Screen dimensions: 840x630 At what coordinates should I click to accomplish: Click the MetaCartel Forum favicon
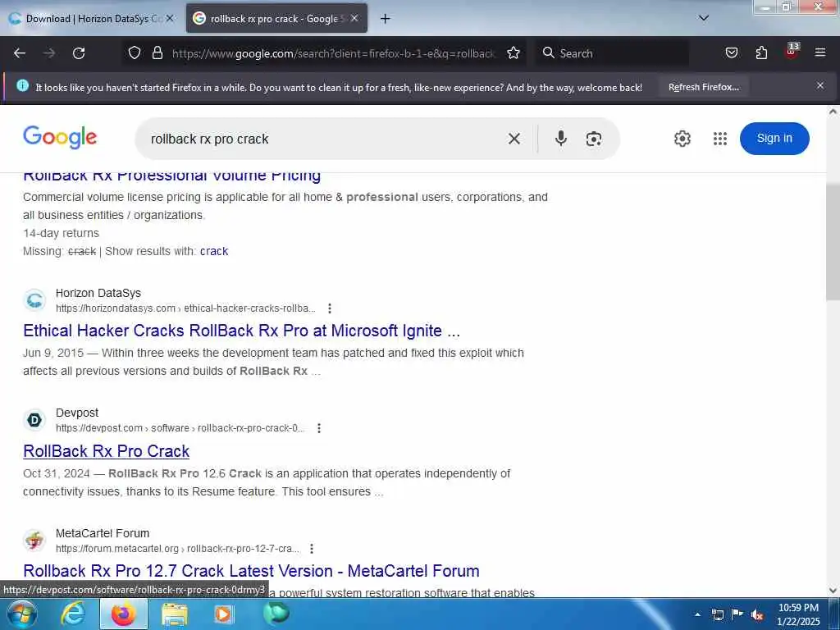click(x=34, y=540)
